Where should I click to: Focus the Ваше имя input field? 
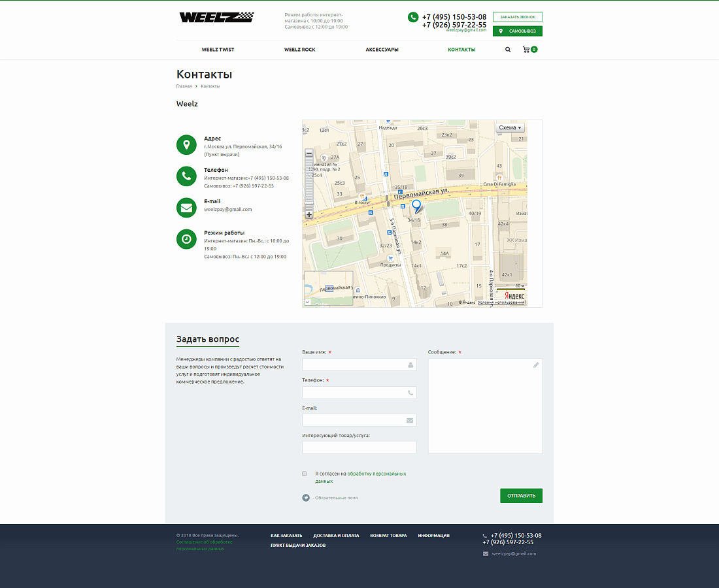[359, 365]
